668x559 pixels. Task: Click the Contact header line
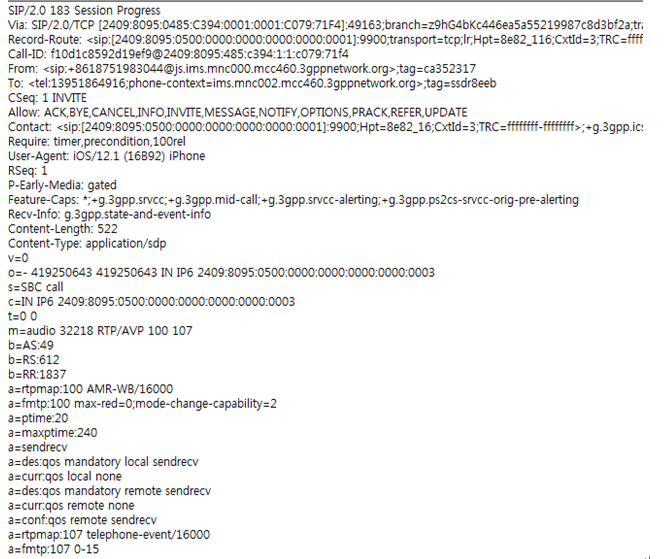point(325,127)
